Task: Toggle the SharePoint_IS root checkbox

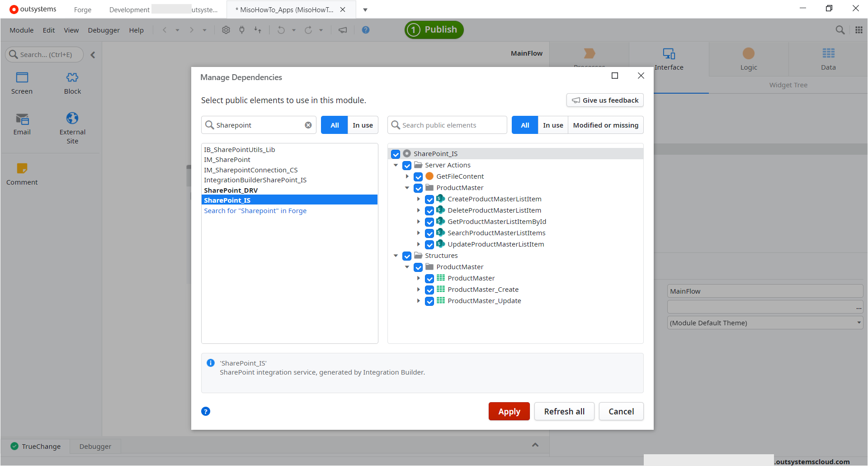Action: [x=396, y=154]
